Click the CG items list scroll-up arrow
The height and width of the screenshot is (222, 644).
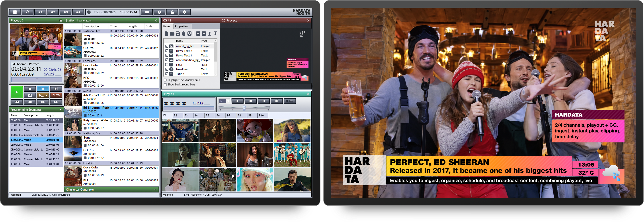click(x=215, y=41)
